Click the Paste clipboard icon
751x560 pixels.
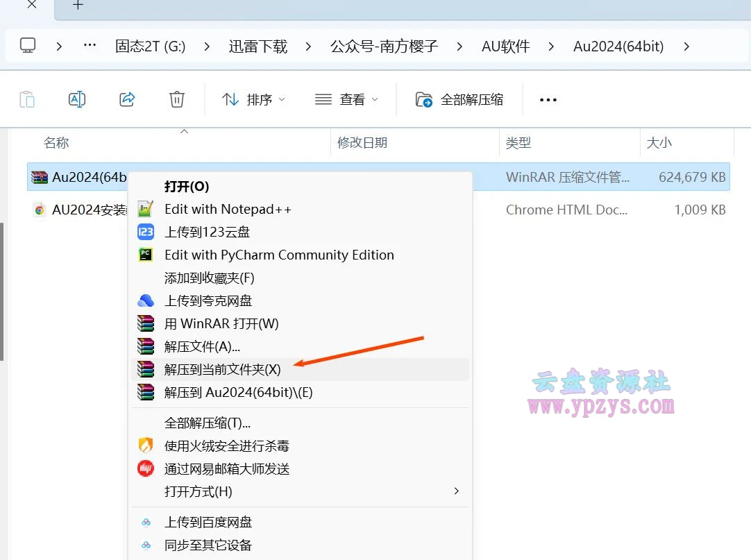tap(27, 99)
